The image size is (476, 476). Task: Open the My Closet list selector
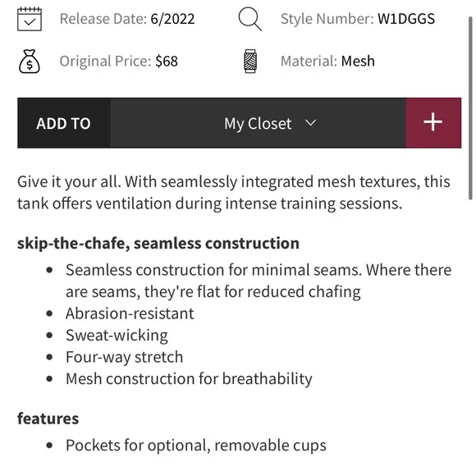tap(258, 123)
